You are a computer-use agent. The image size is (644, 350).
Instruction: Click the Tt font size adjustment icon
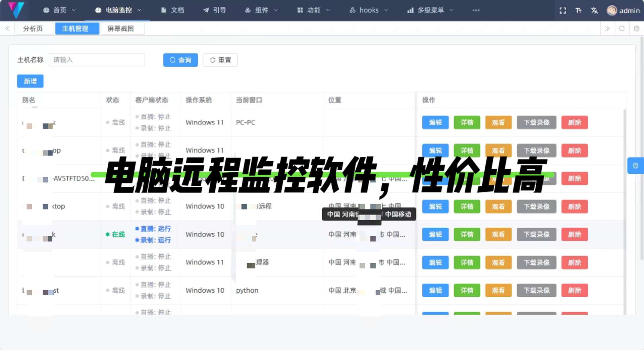578,10
